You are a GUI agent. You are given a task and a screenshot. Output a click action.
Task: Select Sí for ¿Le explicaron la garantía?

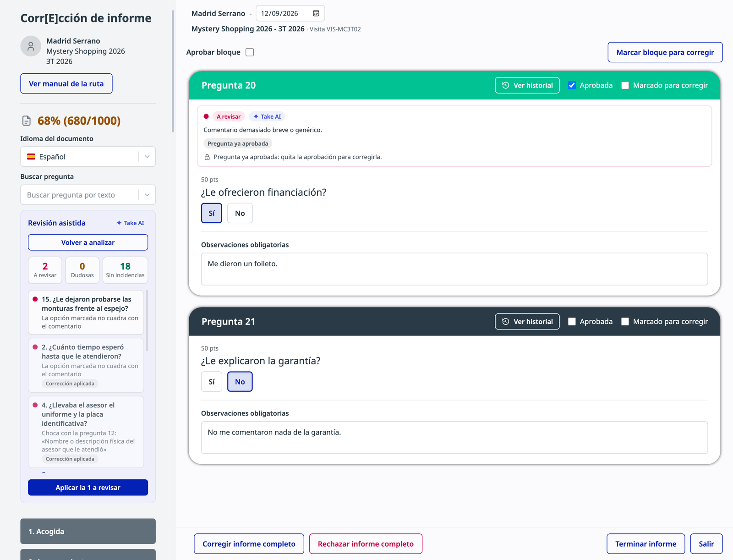click(212, 382)
